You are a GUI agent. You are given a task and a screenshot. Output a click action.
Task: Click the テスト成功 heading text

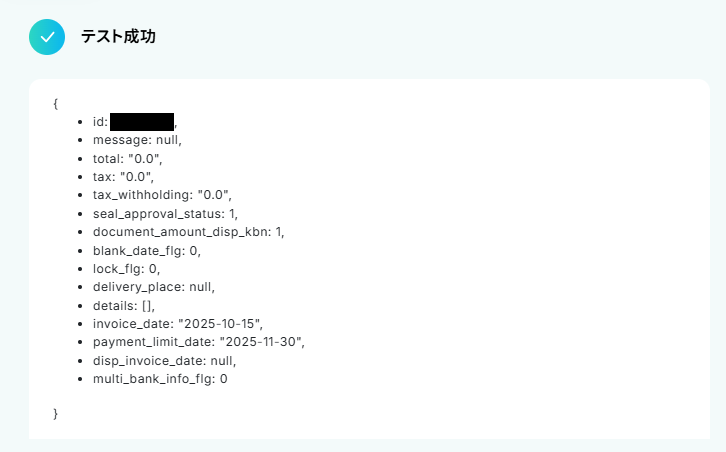pyautogui.click(x=118, y=37)
